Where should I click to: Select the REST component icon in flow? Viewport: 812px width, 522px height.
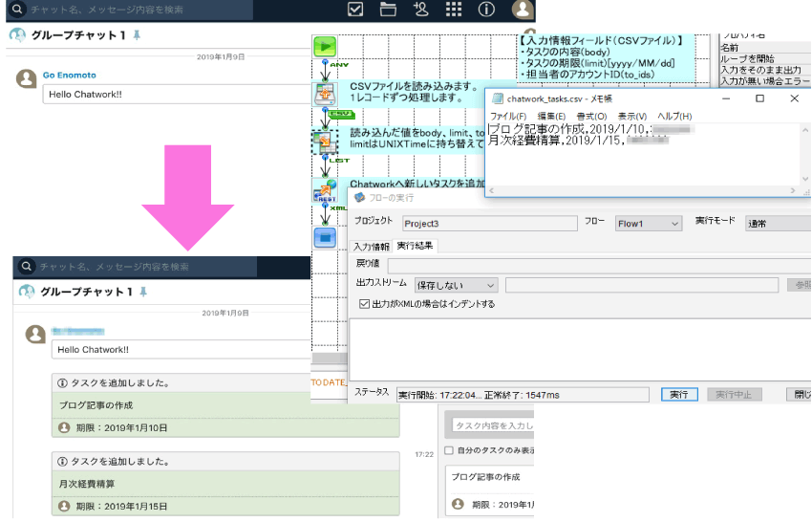325,190
